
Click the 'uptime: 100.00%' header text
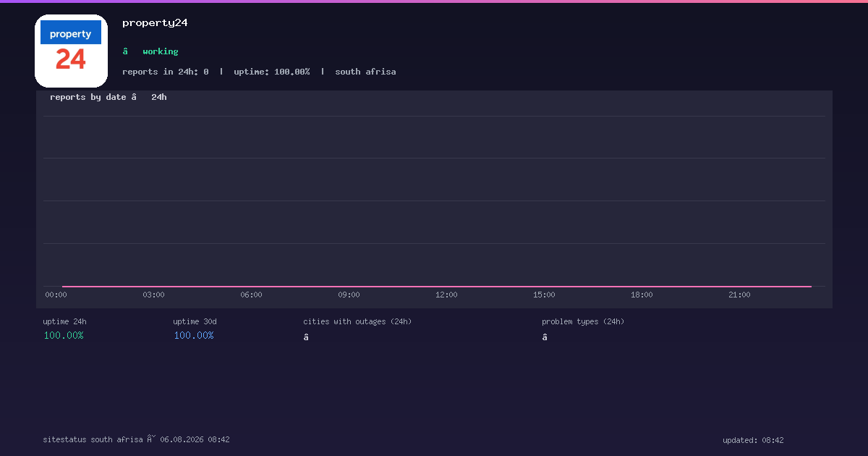(271, 72)
